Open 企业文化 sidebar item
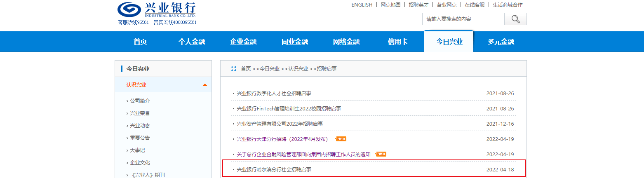 tap(140, 163)
